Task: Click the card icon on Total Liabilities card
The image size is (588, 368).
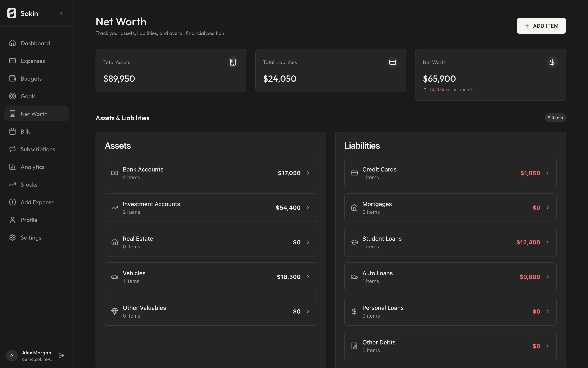Action: 393,62
